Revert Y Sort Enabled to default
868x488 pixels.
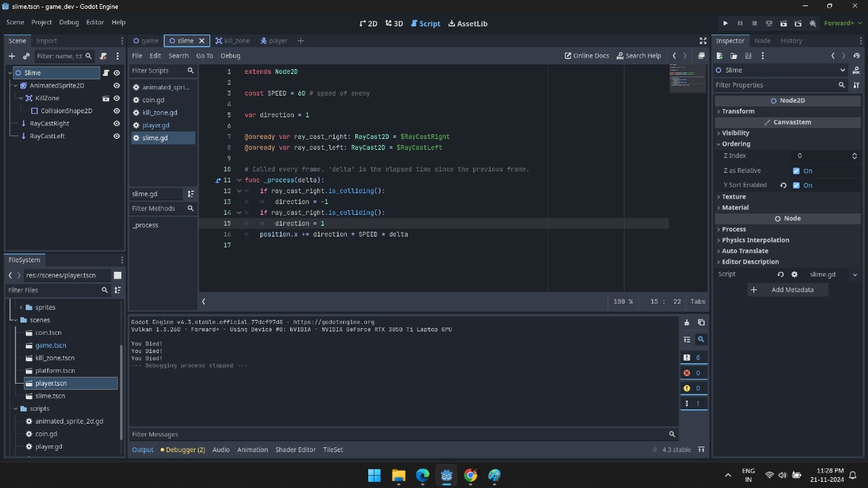783,185
